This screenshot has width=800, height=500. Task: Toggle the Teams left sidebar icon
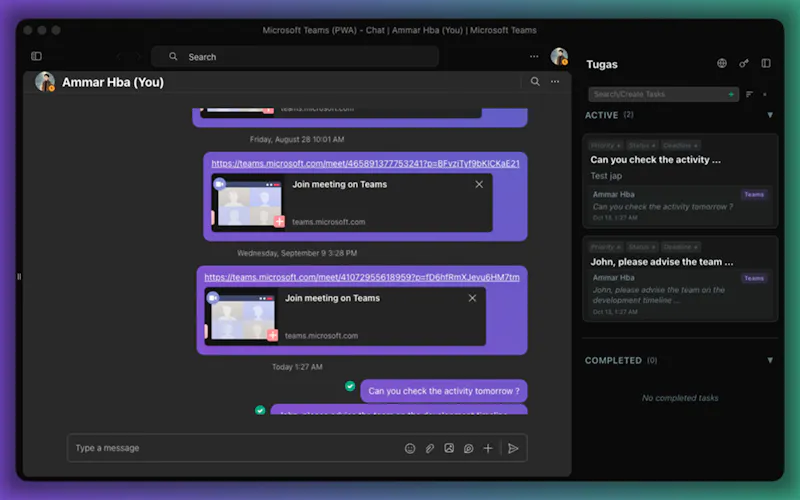(x=36, y=56)
